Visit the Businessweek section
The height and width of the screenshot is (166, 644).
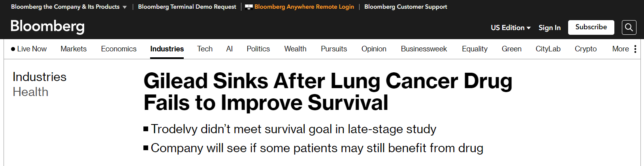click(424, 49)
